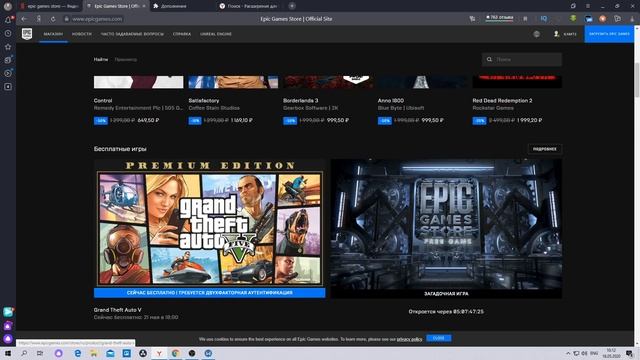Open the browser hamburger menu

pos(588,6)
